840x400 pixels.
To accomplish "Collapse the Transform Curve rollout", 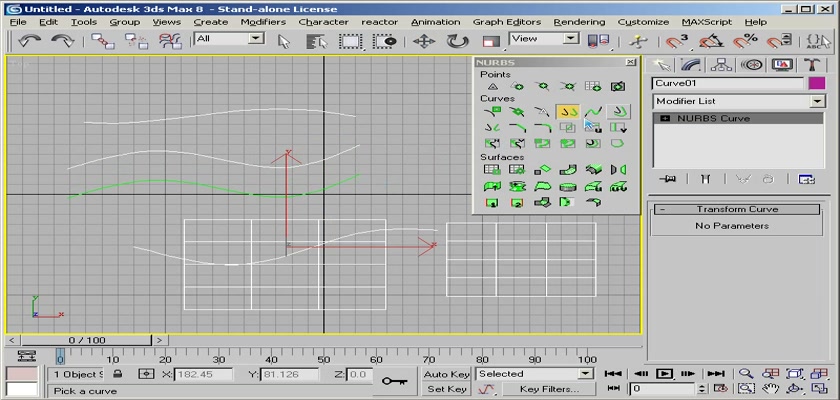I will pos(737,209).
